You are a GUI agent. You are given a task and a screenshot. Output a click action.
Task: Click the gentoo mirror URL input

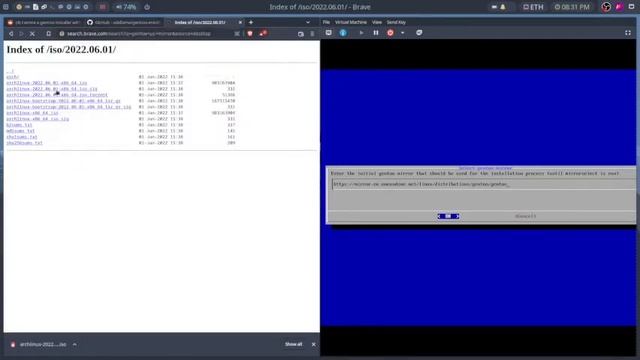484,184
